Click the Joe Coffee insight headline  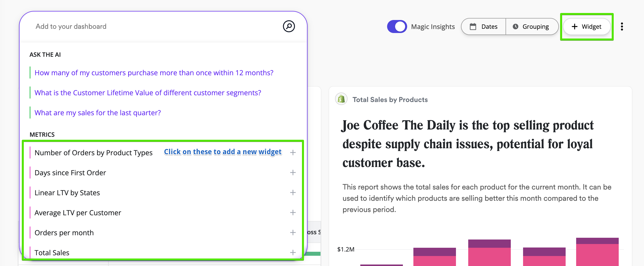tap(468, 144)
